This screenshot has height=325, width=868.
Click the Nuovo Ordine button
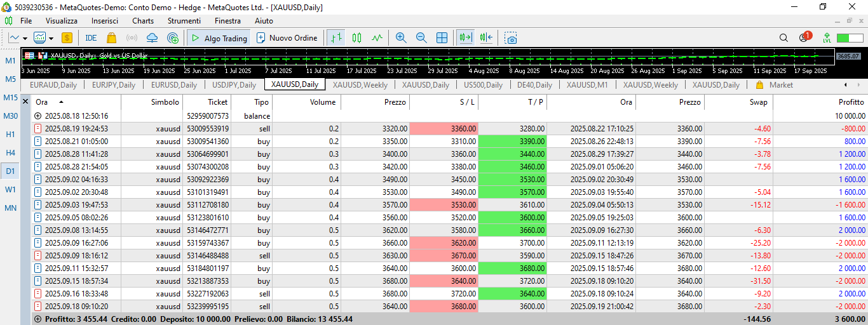(x=287, y=38)
